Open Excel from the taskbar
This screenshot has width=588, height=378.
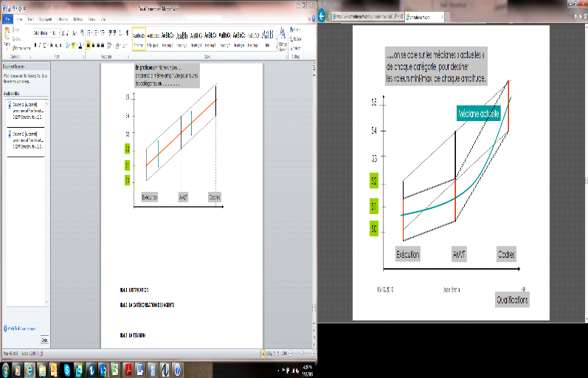(115, 370)
